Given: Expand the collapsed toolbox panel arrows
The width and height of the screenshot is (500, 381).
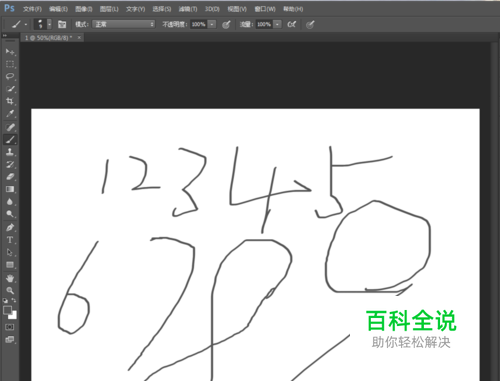Looking at the screenshot, I should [5, 35].
